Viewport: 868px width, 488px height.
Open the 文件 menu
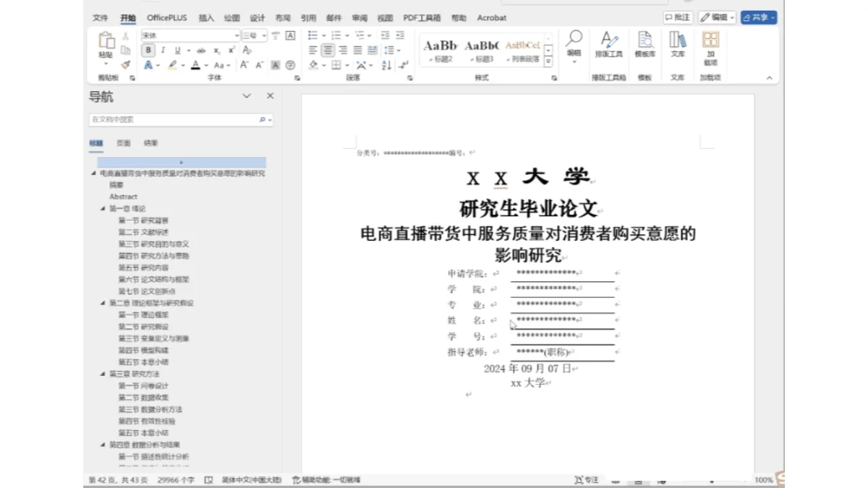coord(101,17)
